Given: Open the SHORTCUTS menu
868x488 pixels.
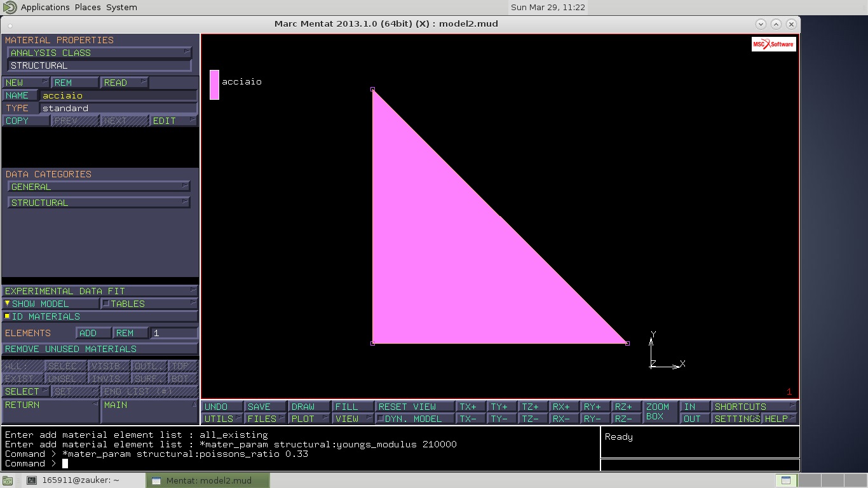Looking at the screenshot, I should pos(755,407).
